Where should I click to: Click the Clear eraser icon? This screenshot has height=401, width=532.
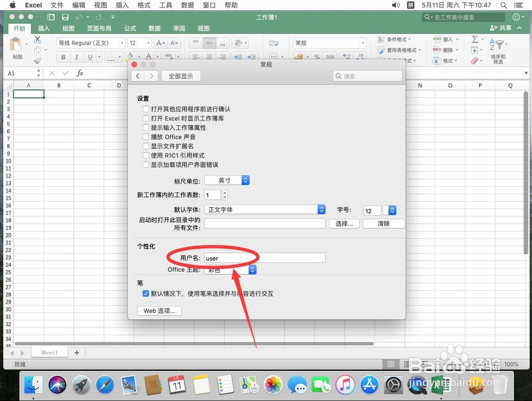point(475,61)
